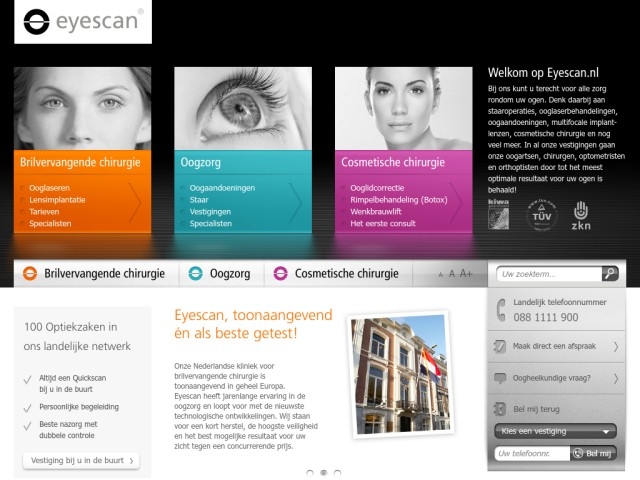Viewport: 640px width, 480px height.
Task: Click the Kiwa certification logo
Action: (500, 216)
